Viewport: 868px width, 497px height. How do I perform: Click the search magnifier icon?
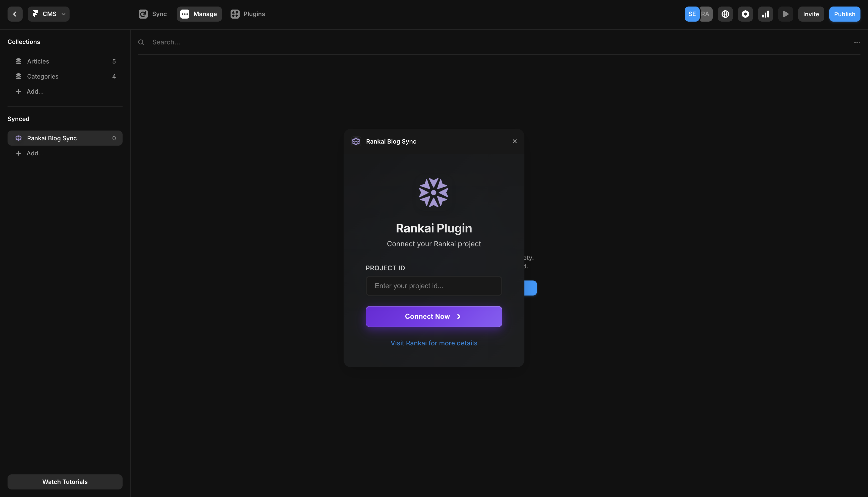tap(141, 42)
